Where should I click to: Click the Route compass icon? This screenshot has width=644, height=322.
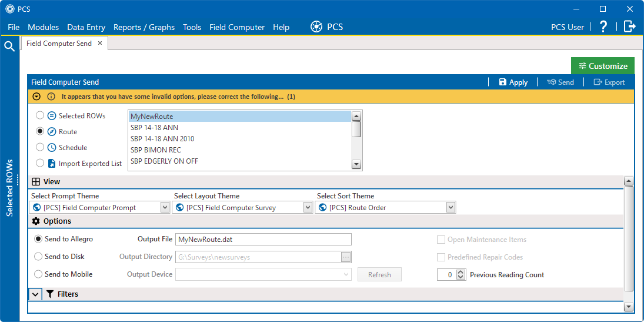pyautogui.click(x=51, y=132)
